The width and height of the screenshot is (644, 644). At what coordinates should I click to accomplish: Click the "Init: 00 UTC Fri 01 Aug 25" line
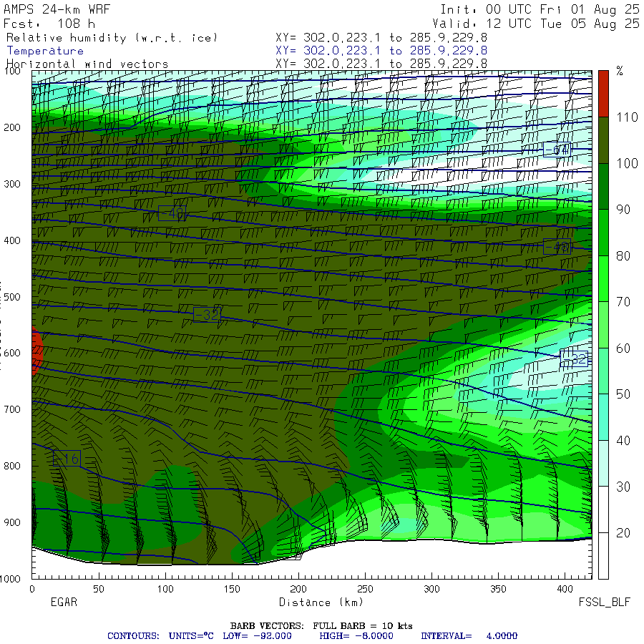tap(540, 9)
